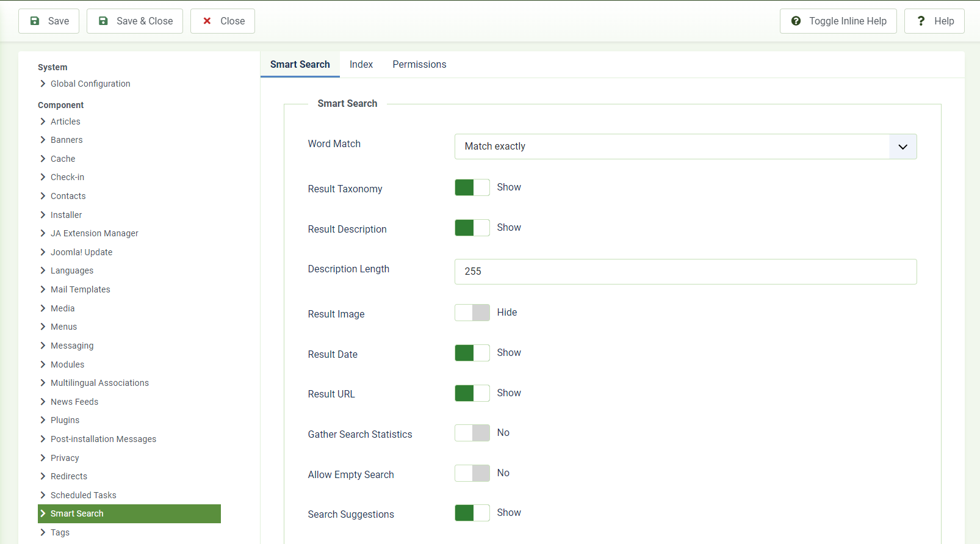
Task: Open the Help button
Action: pyautogui.click(x=934, y=21)
